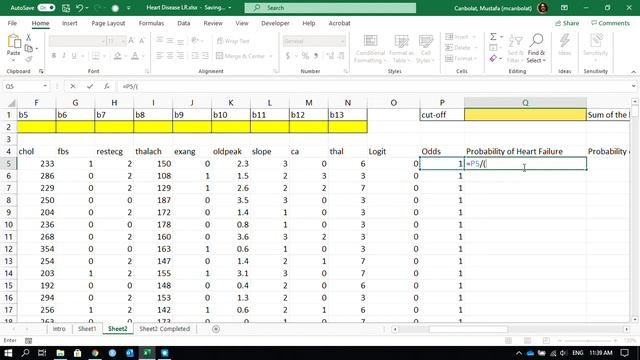Click the Share button
This screenshot has height=360, width=640.
pyautogui.click(x=567, y=23)
